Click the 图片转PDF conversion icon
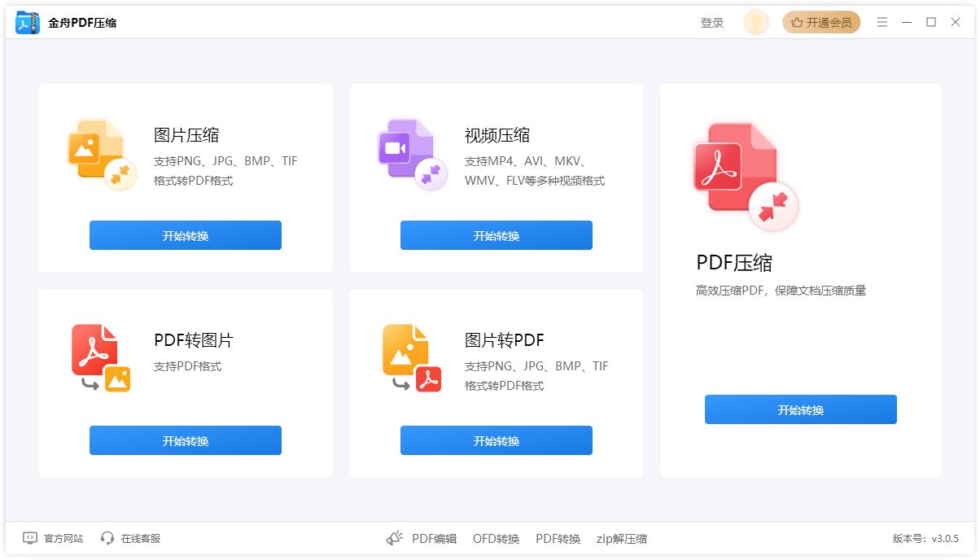The height and width of the screenshot is (560, 980). pos(410,358)
